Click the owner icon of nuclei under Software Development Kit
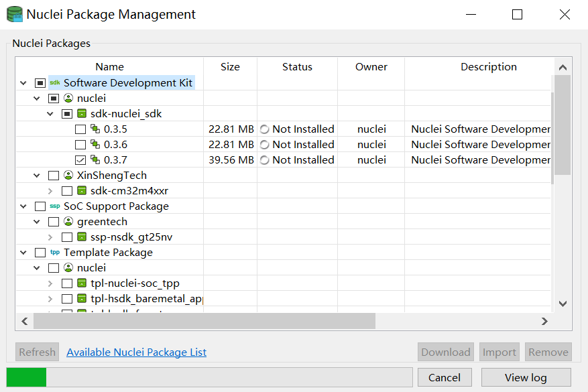Viewport: 588px width, 392px height. 68,99
